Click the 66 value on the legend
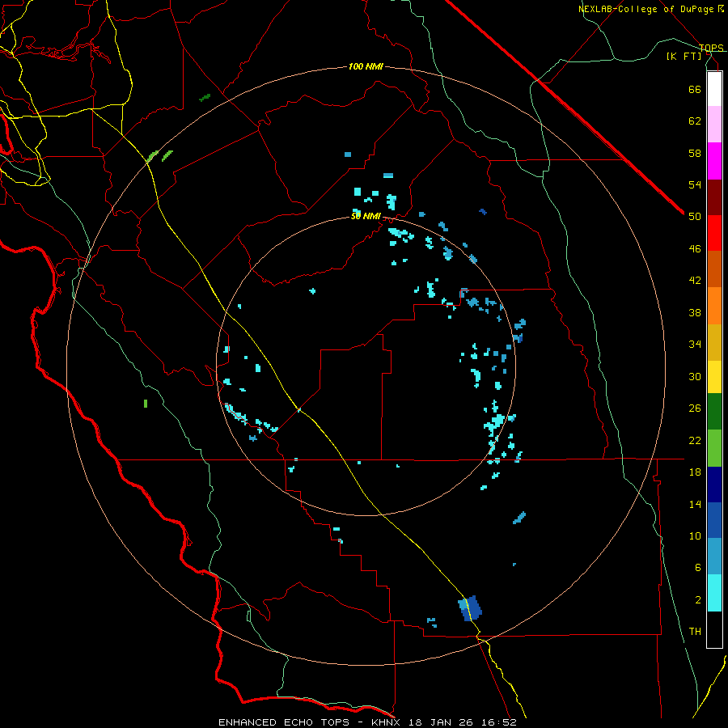 coord(695,89)
